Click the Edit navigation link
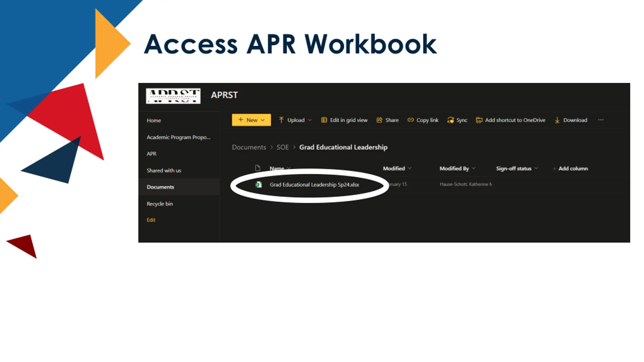Image resolution: width=644 pixels, height=362 pixels. (151, 220)
